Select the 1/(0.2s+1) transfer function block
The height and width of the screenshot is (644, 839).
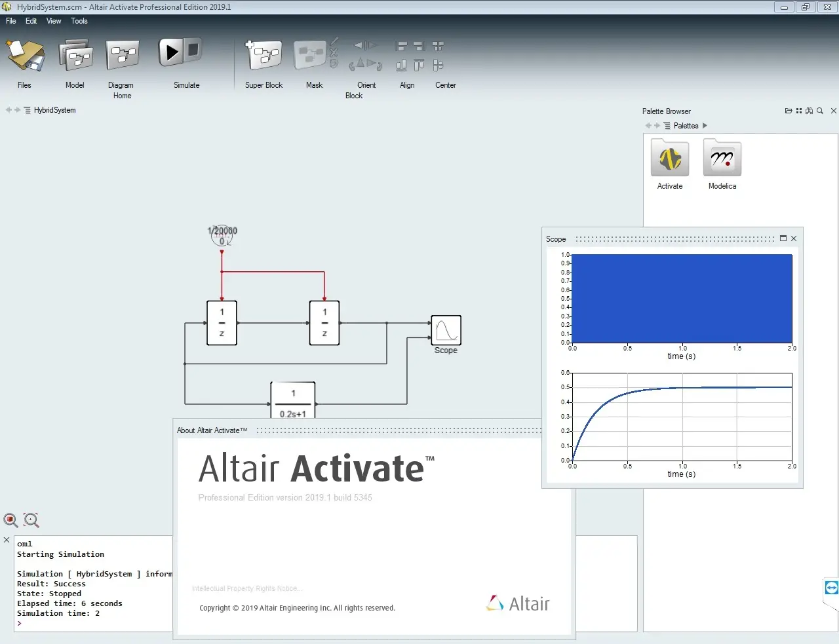(293, 400)
